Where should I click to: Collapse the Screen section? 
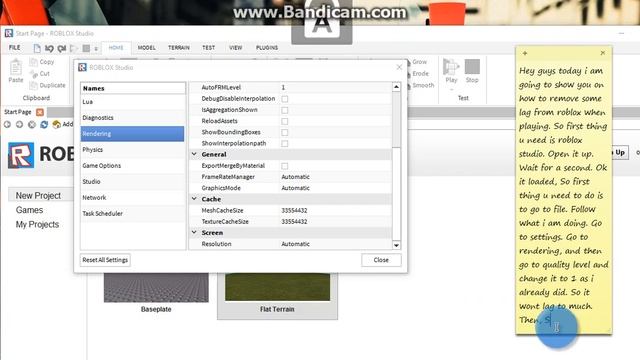point(194,232)
